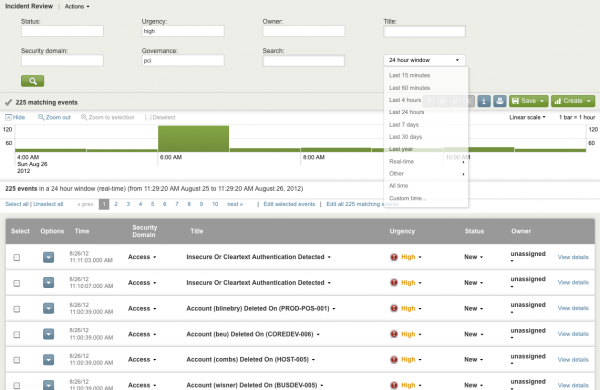This screenshot has height=390, width=600.
Task: View details of first event row
Action: (x=573, y=257)
